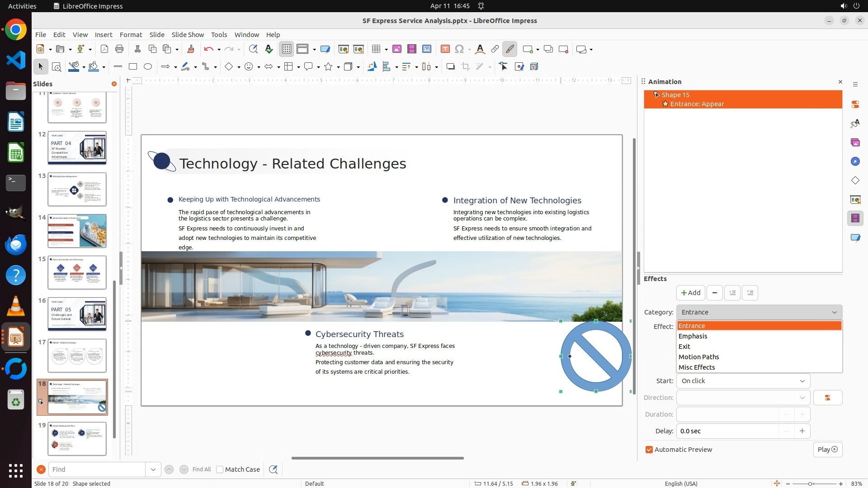Insert a special character via Omega icon
Viewport: 868px width, 488px height.
pos(459,49)
